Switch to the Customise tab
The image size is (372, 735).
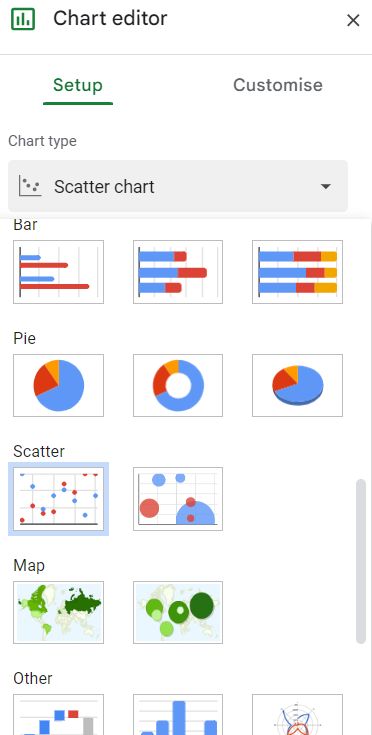[x=278, y=85]
